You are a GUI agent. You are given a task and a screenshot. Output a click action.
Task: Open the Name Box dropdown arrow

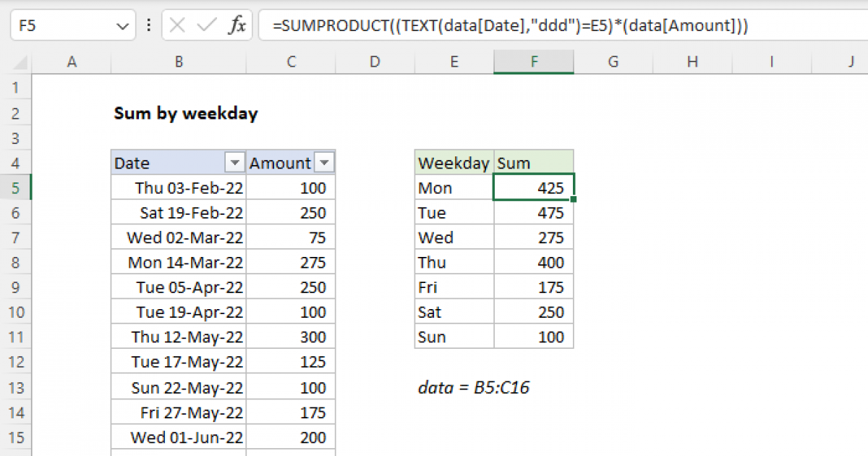point(121,27)
